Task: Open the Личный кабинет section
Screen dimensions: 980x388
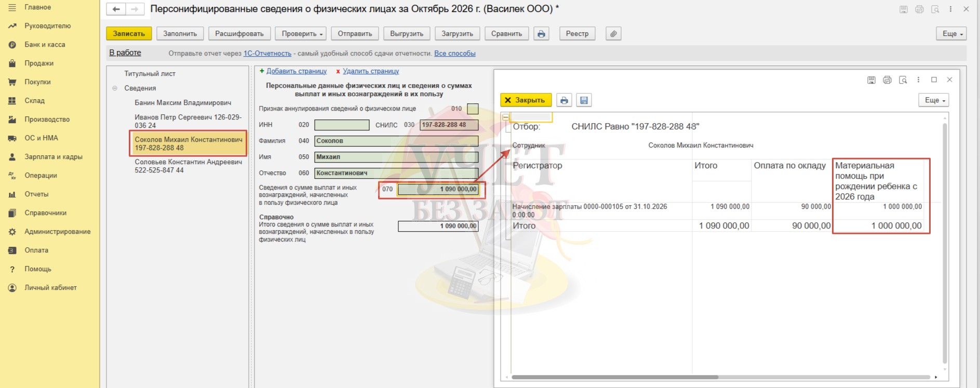Action: coord(50,288)
